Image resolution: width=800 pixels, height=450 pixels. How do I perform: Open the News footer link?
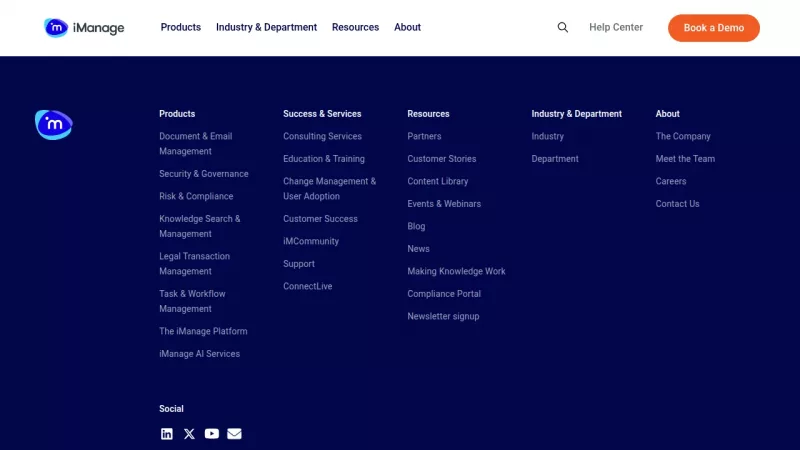coord(418,249)
